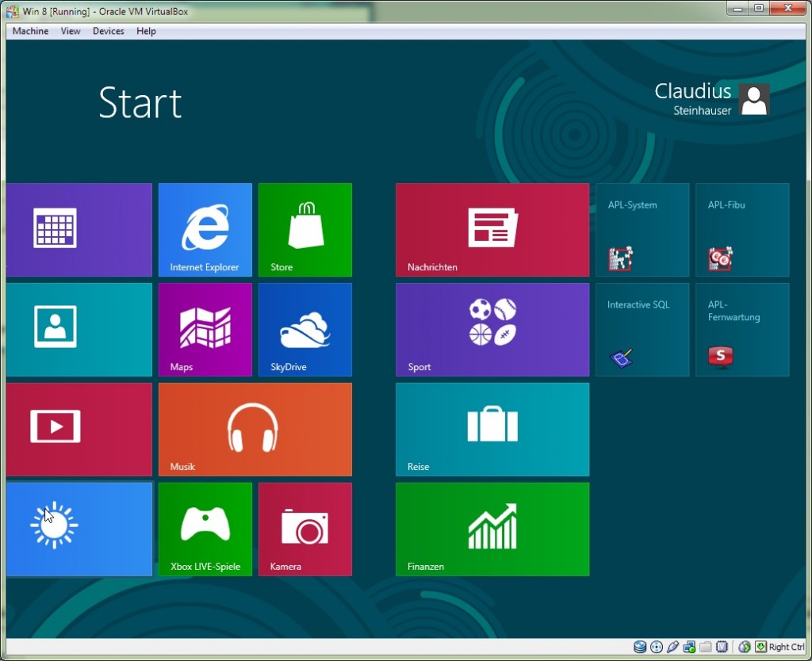Click the mouse integration status icon
The width and height of the screenshot is (812, 661).
745,647
